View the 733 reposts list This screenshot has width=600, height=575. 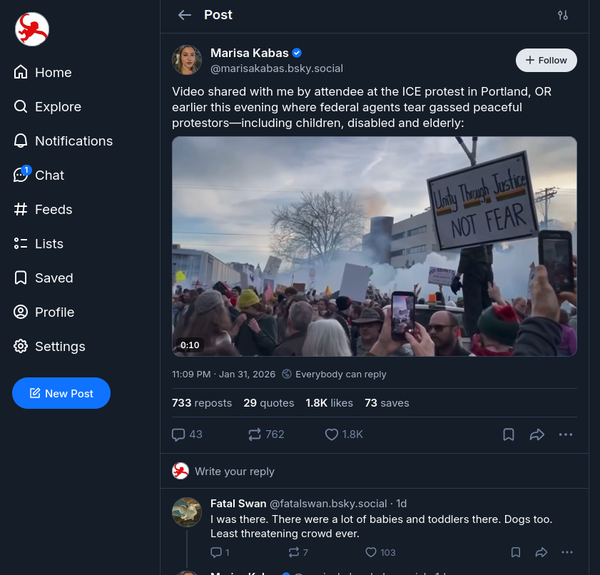coord(201,403)
